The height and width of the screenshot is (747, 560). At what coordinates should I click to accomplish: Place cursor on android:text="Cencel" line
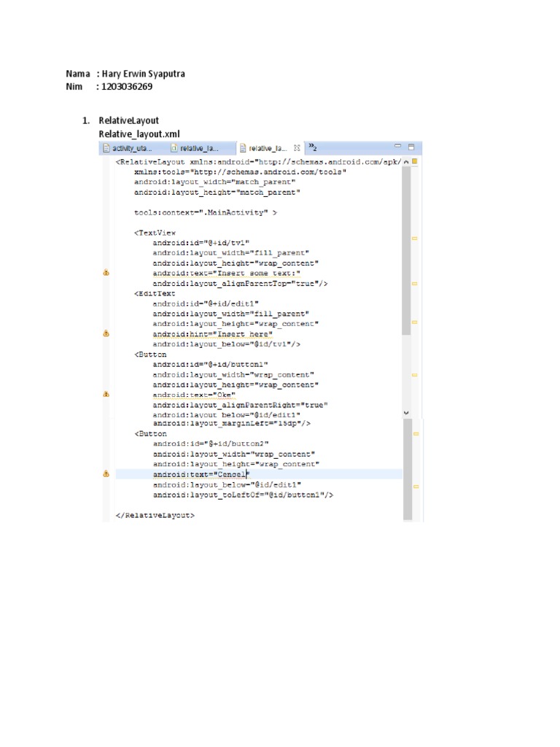(201, 474)
